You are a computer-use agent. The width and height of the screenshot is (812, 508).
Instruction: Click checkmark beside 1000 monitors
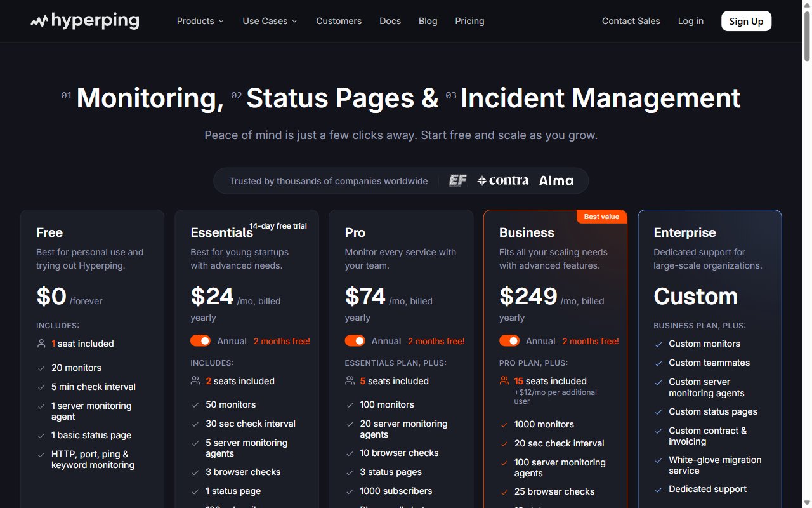coord(504,424)
